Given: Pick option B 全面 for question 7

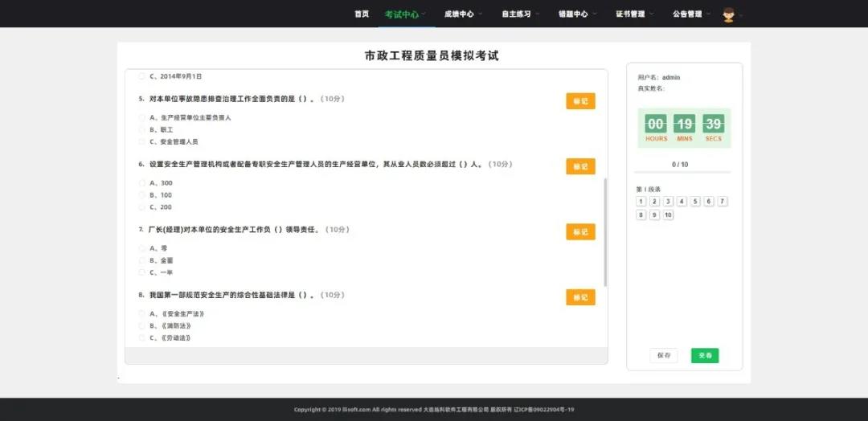Looking at the screenshot, I should (x=142, y=260).
